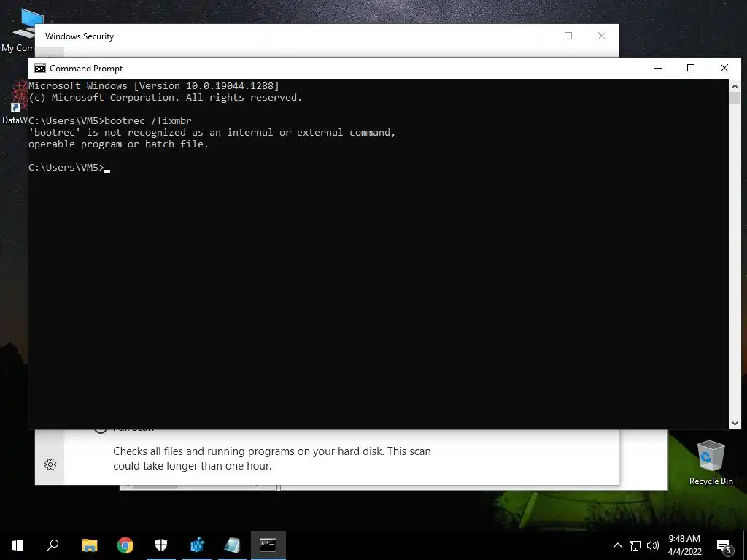The height and width of the screenshot is (560, 747).
Task: Select Command Prompt taskbar icon
Action: pos(268,545)
